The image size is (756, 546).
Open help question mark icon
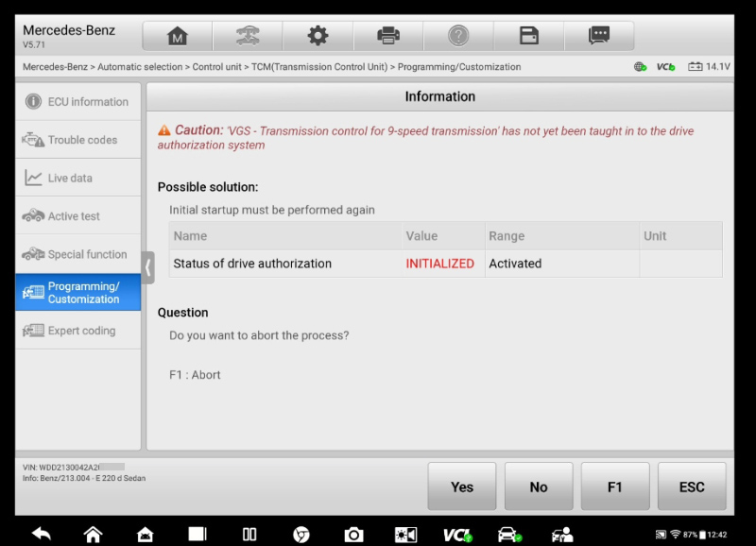(458, 36)
